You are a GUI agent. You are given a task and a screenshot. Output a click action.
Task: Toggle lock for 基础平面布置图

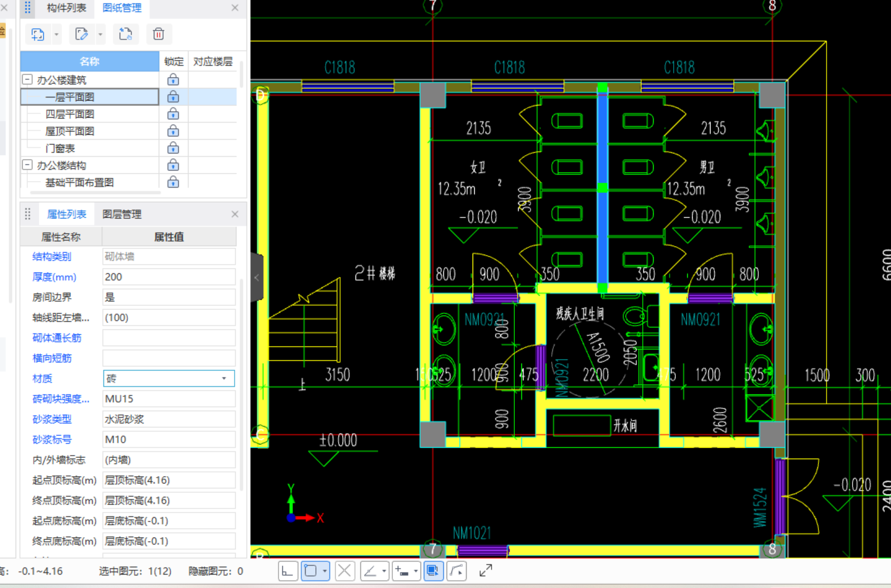click(x=173, y=182)
